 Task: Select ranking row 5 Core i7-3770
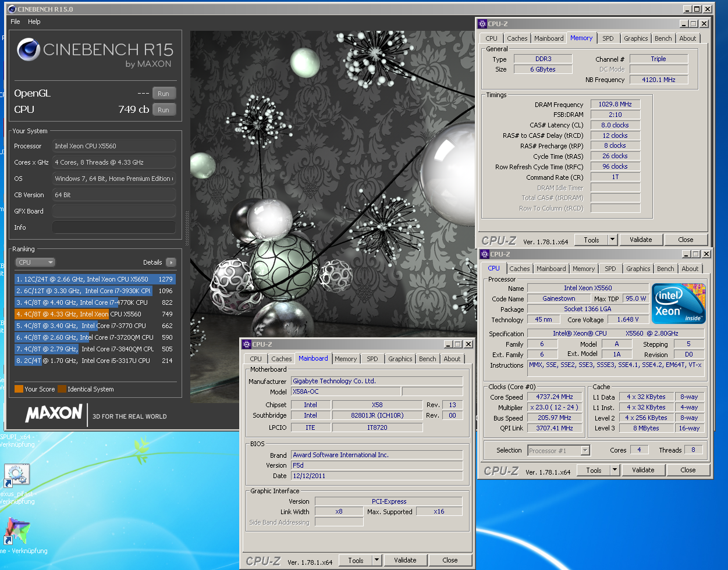(x=94, y=326)
